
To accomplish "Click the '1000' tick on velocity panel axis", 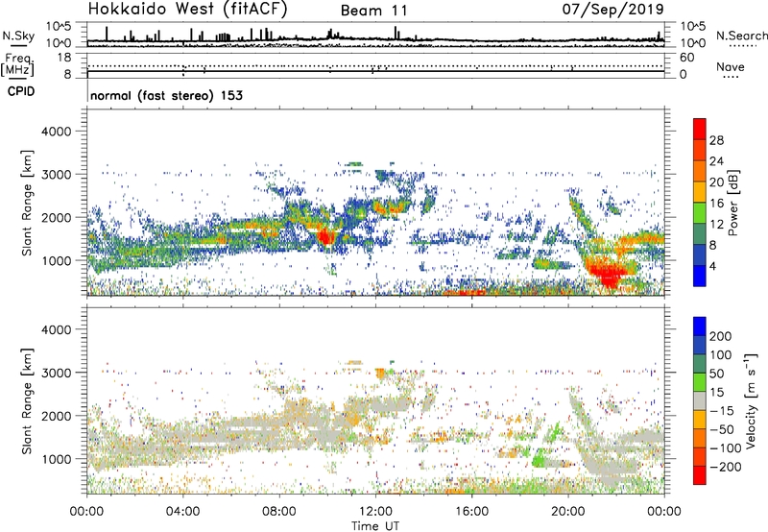I will point(56,459).
